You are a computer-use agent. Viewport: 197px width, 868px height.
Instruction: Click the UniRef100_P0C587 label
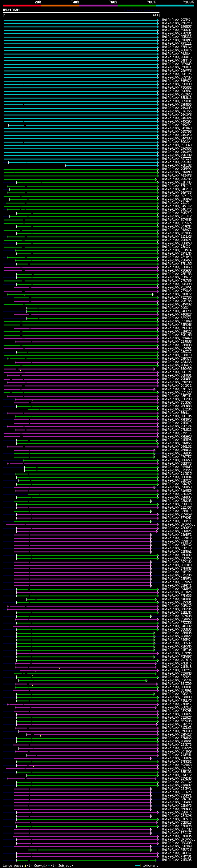pyautogui.click(x=177, y=91)
